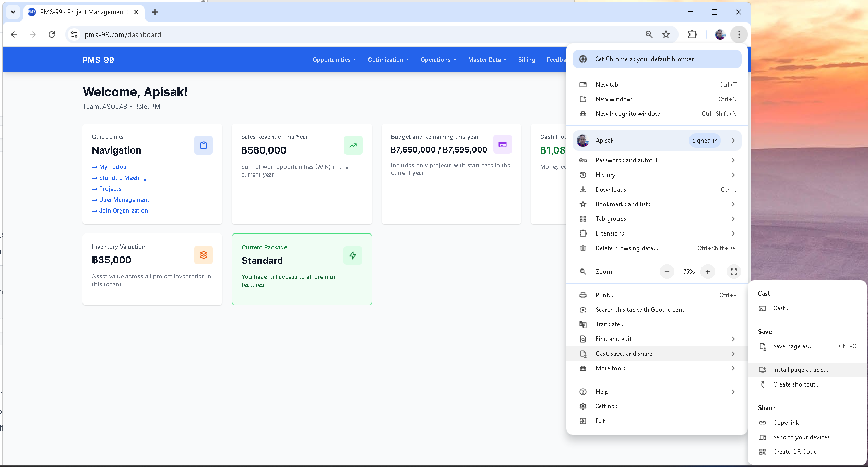This screenshot has height=467, width=868.
Task: Expand the Extensions submenu in Chrome menu
Action: click(657, 233)
